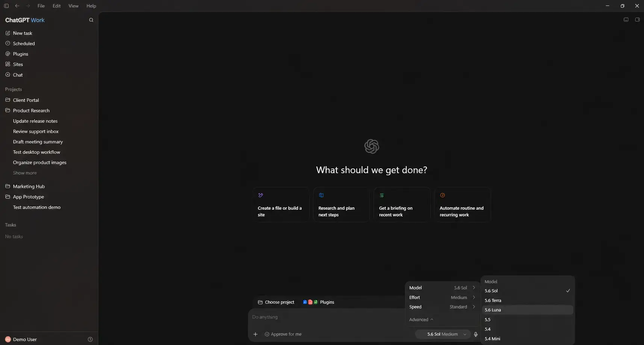Expand the Effort Medium submenu
This screenshot has width=644, height=345.
coord(442,298)
